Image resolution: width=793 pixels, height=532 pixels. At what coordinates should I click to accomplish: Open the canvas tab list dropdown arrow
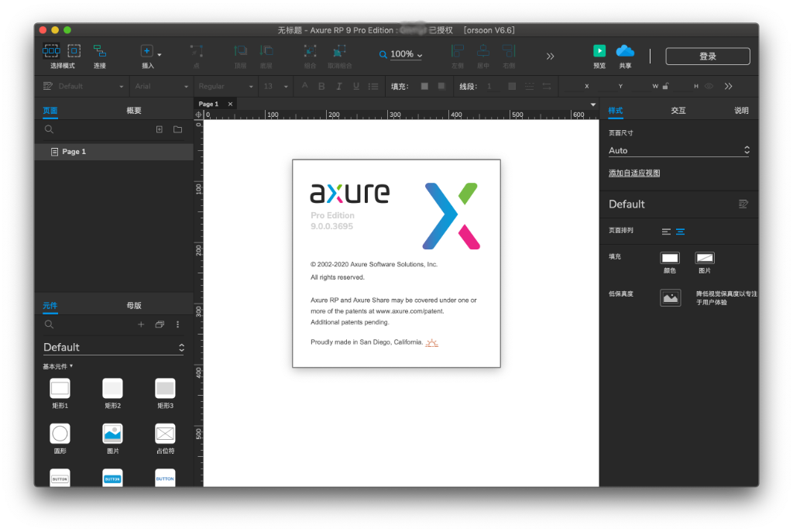tap(592, 105)
